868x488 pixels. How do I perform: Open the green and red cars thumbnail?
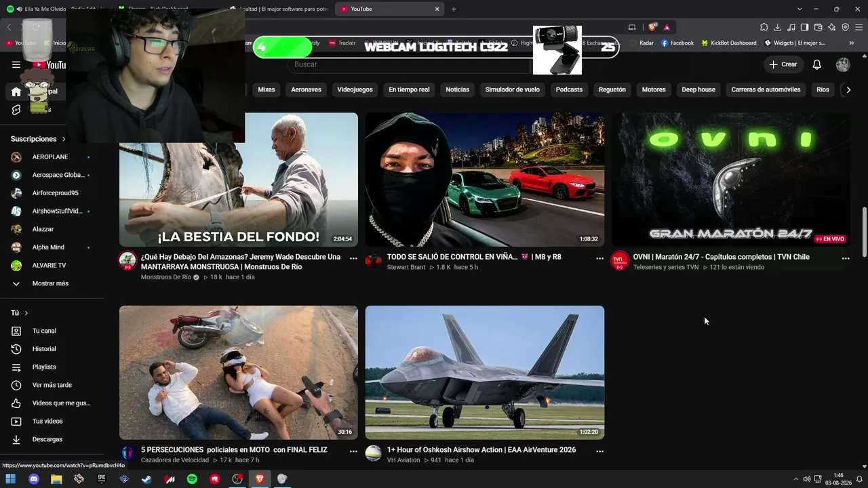[485, 180]
